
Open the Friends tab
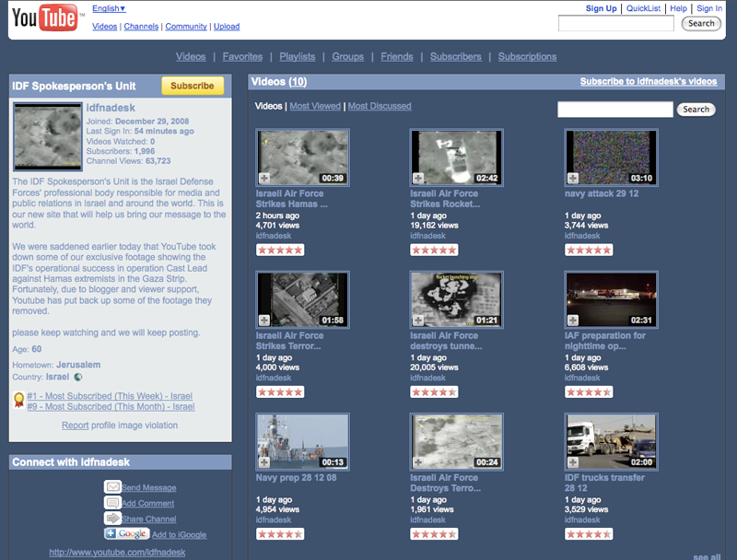(x=397, y=56)
